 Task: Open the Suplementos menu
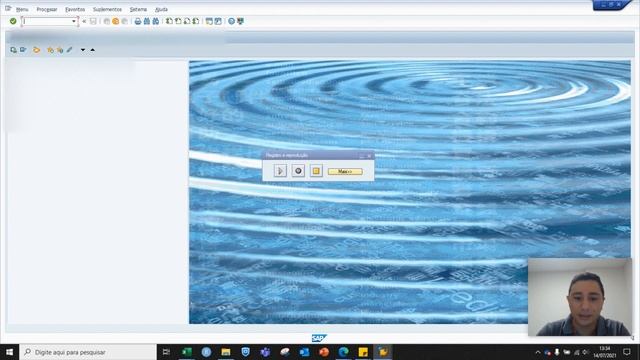coord(107,9)
